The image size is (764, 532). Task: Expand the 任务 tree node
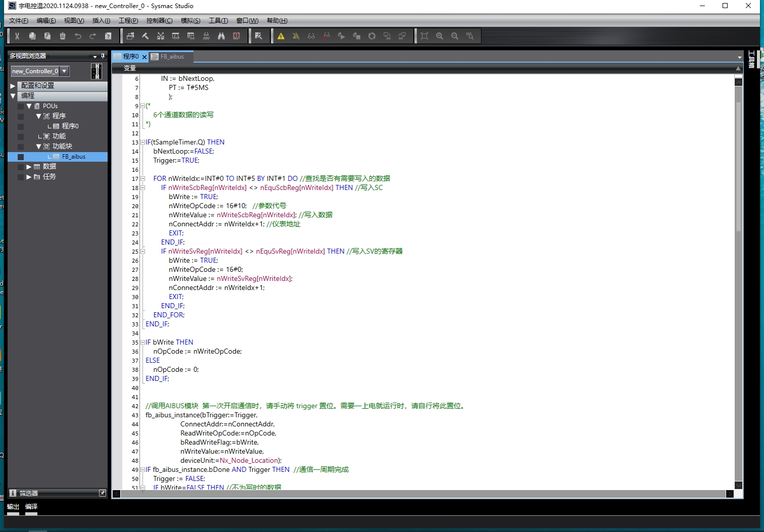[29, 177]
